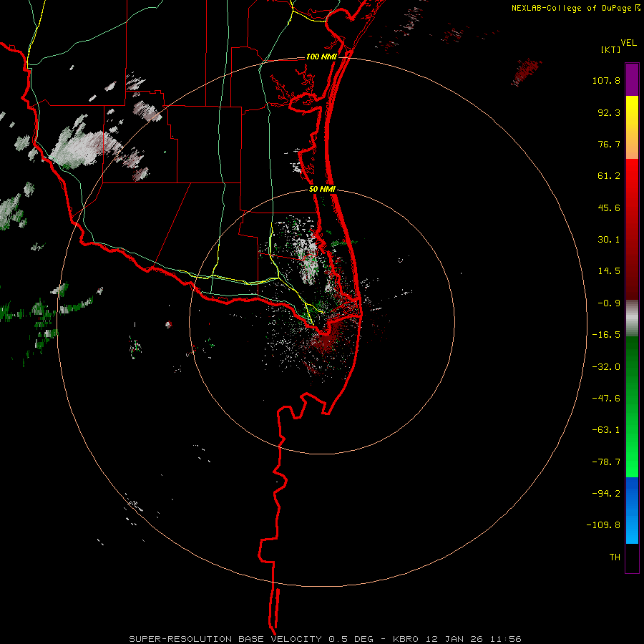
Task: Click the yellow segment of the color bar
Action: tap(632, 127)
